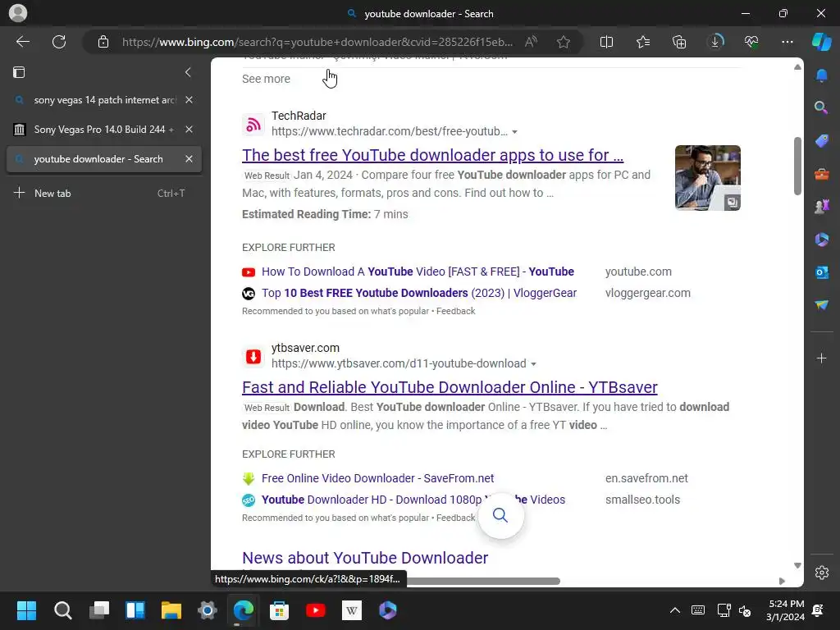Open Copilot icon in top right
This screenshot has width=840, height=630.
[x=822, y=42]
